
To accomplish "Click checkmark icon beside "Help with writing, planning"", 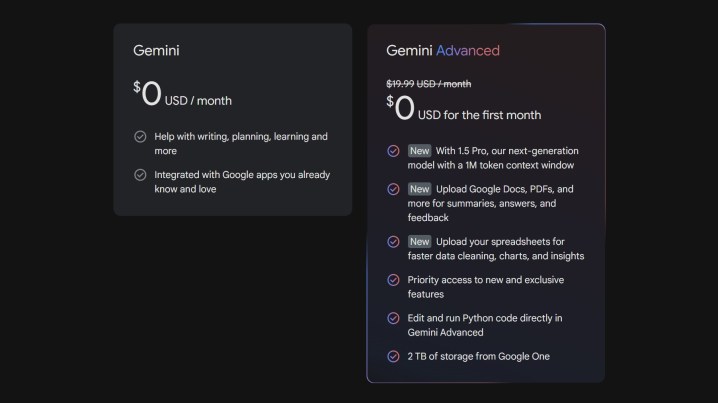I will tap(140, 137).
